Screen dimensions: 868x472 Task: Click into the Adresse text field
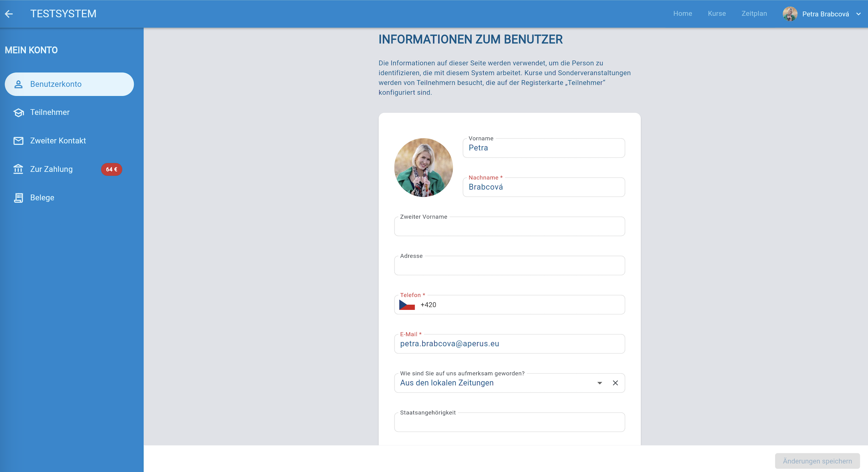click(509, 266)
